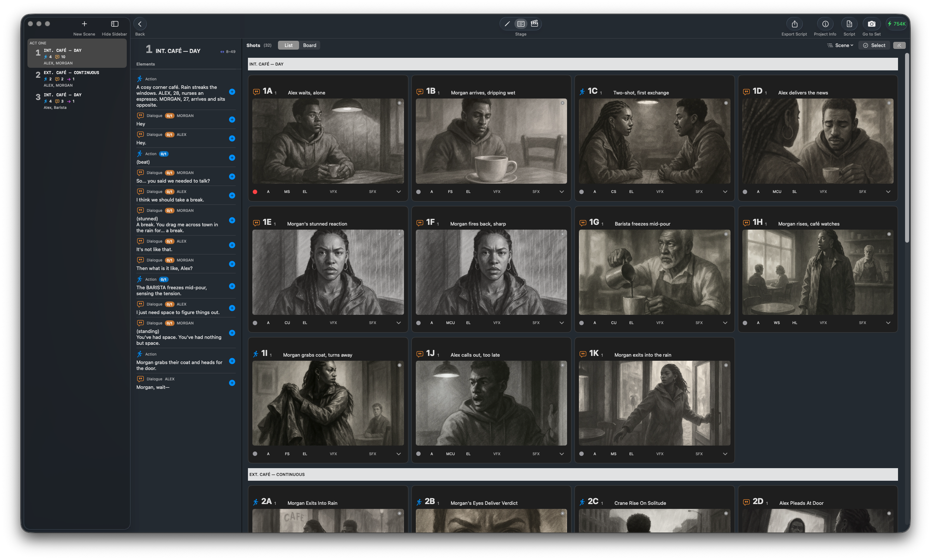Screen dimensions: 931x560
Task: Toggle the corner dot on 1A thumbnail
Action: 399,103
